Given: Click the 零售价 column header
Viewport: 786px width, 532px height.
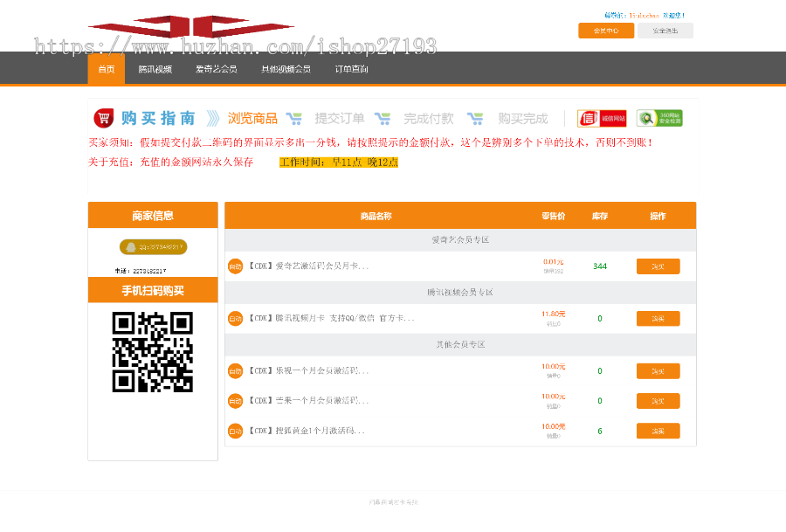Looking at the screenshot, I should coord(554,216).
